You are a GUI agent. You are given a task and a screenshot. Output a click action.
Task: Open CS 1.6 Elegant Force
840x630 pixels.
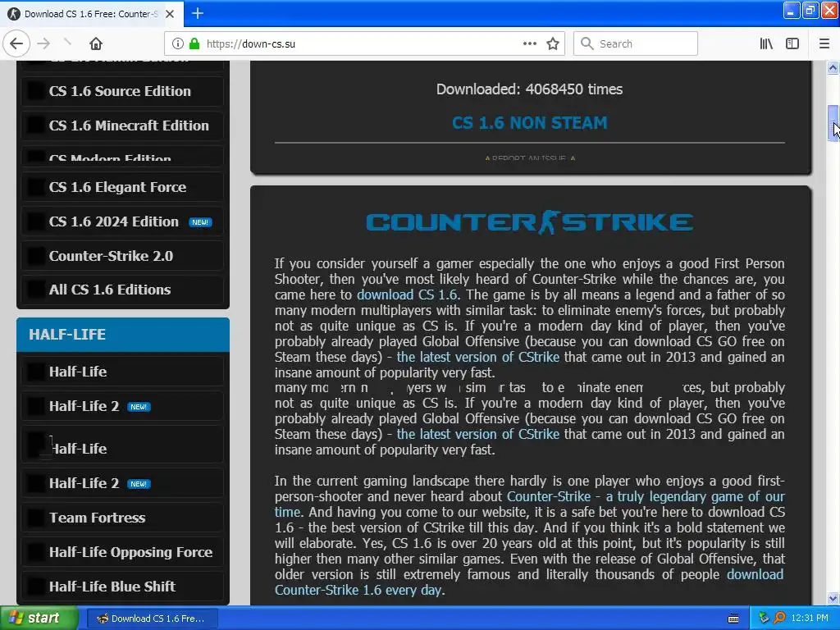(x=123, y=187)
